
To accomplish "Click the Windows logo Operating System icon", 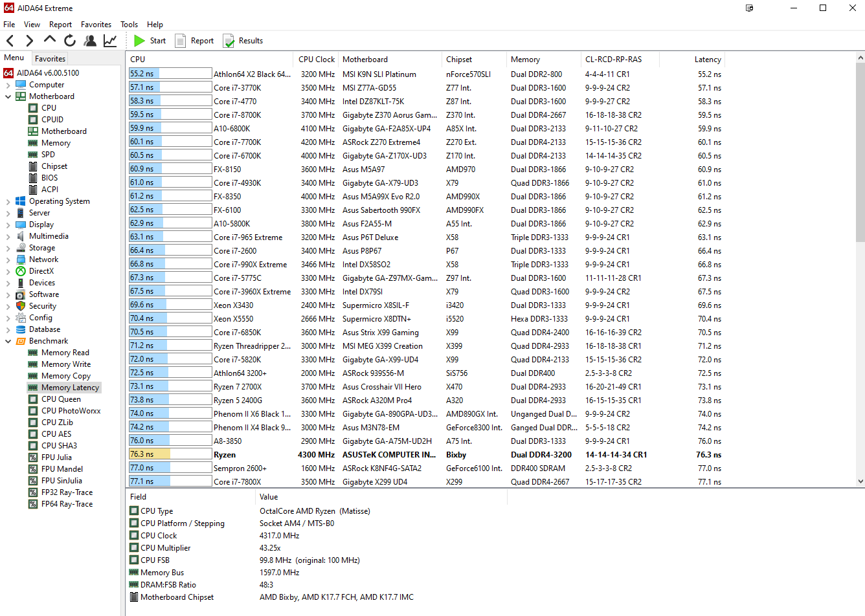I will pyautogui.click(x=21, y=201).
